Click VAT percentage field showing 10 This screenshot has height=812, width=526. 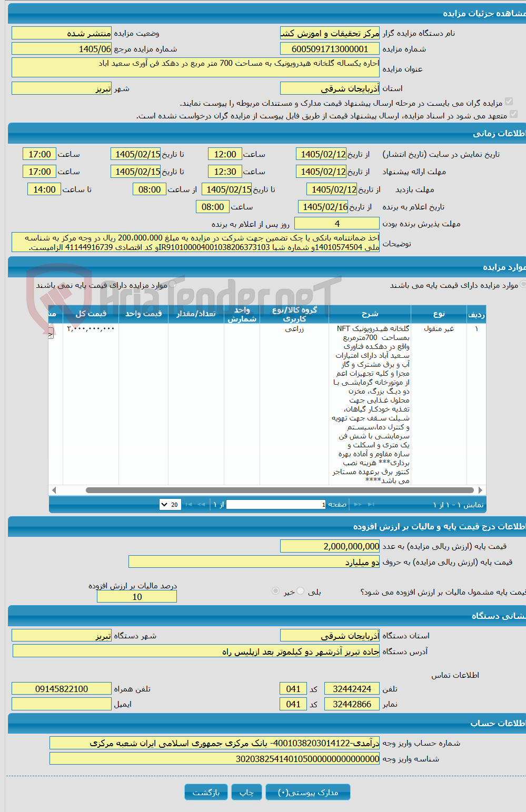point(137,597)
